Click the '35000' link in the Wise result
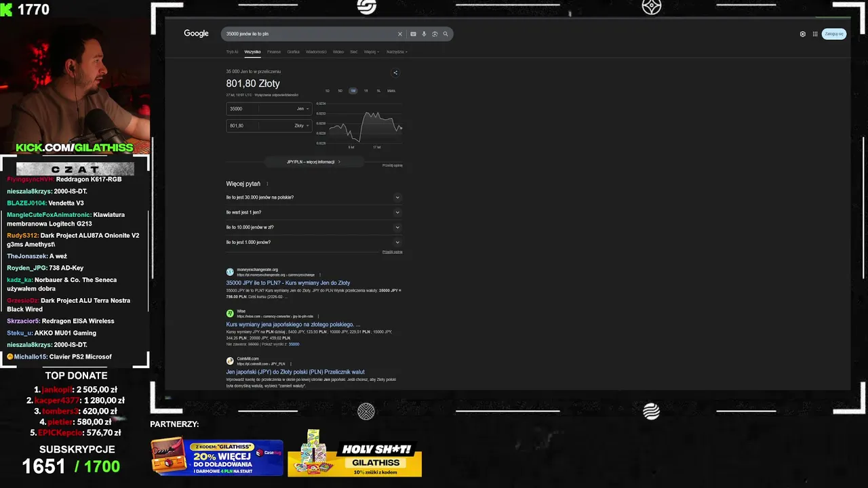 point(294,344)
